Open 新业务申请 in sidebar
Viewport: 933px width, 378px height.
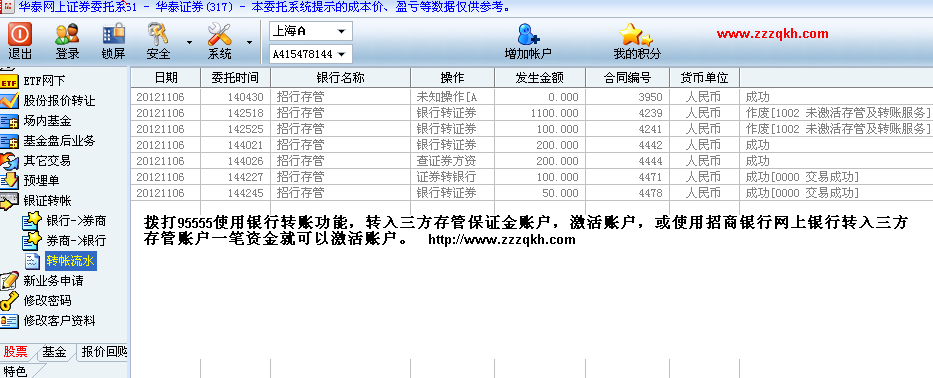53,281
